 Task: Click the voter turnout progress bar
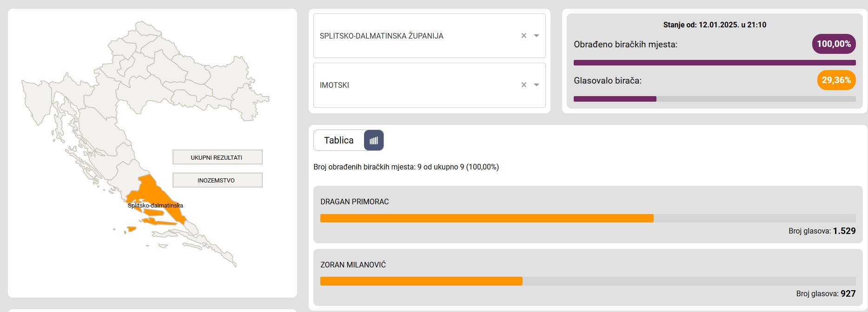click(x=715, y=99)
